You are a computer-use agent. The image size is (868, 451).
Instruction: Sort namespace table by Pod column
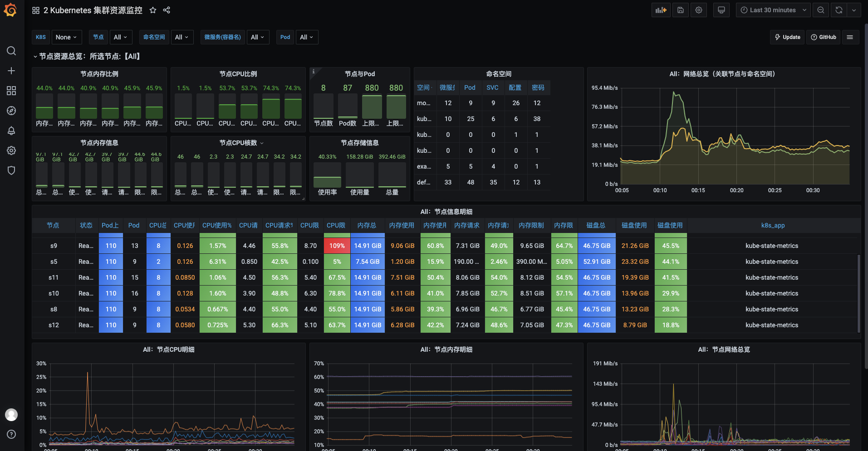click(470, 87)
